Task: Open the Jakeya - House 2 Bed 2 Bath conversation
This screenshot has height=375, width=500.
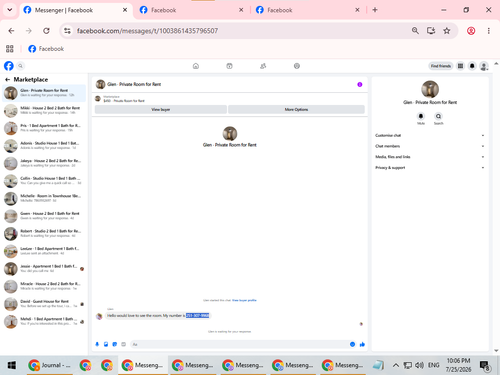Action: [x=44, y=163]
